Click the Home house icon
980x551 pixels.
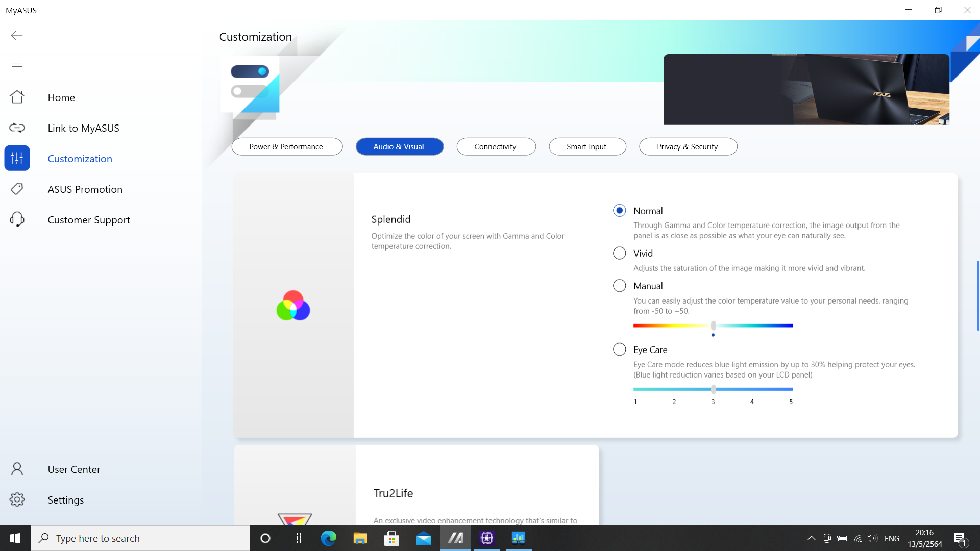point(17,97)
